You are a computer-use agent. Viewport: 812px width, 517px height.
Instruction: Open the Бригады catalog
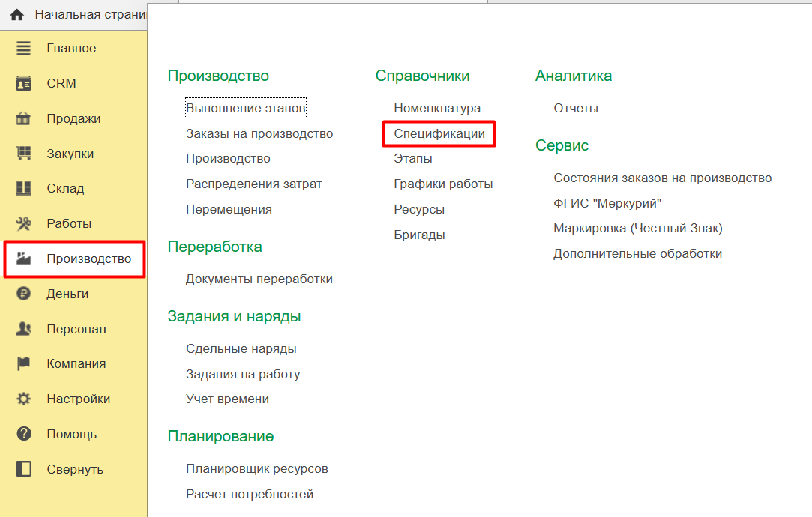coord(419,235)
